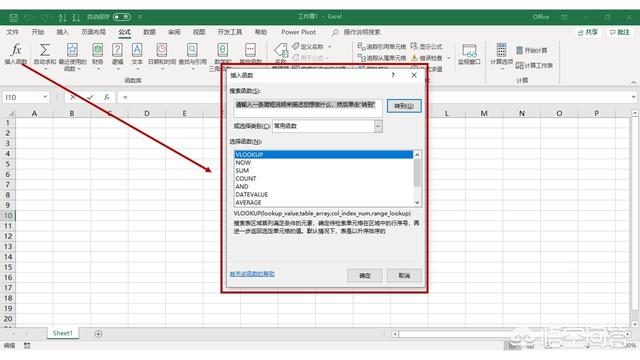This screenshot has width=640, height=360.
Task: Select SUM in the function list
Action: coord(324,171)
